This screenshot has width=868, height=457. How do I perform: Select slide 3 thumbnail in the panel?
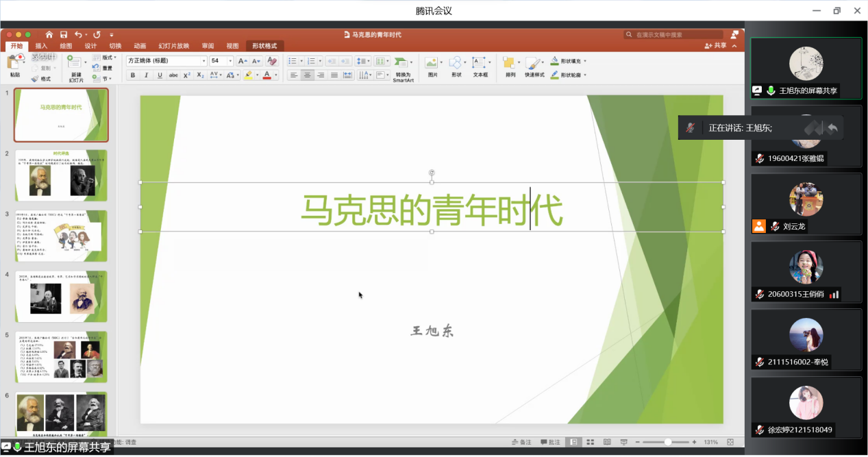tap(62, 236)
